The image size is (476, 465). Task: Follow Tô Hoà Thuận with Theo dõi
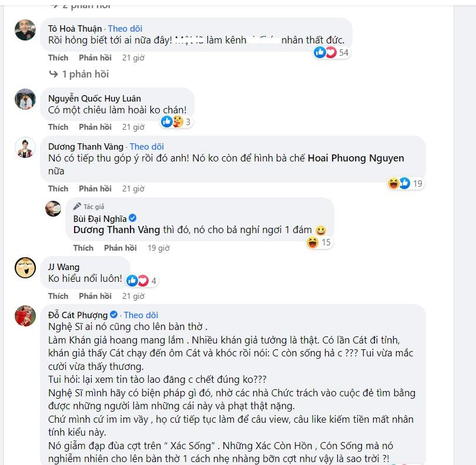point(125,28)
